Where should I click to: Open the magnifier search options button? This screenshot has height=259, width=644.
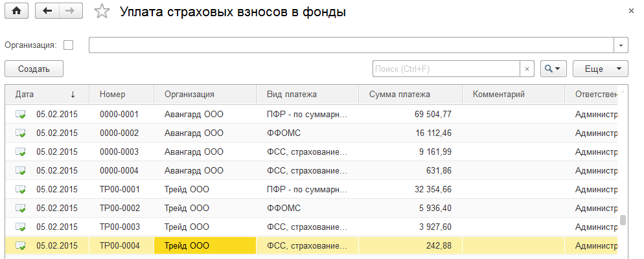(x=554, y=69)
